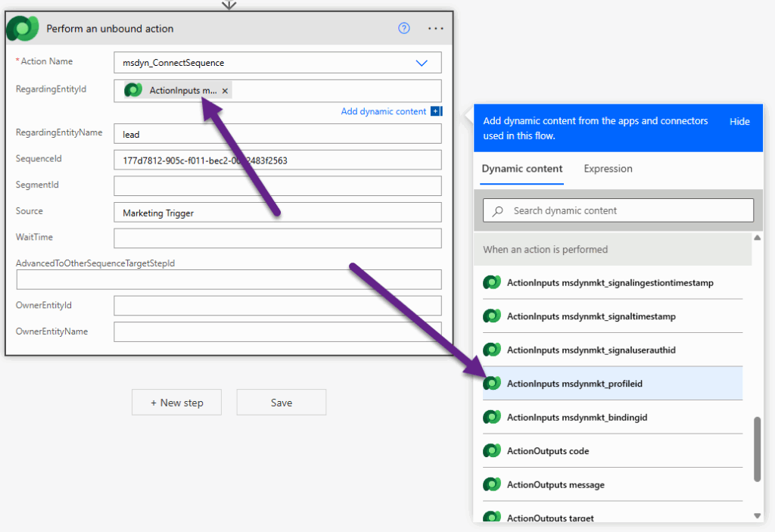Click the Dataverse connector icon in header
The height and width of the screenshot is (532, 775).
[23, 28]
